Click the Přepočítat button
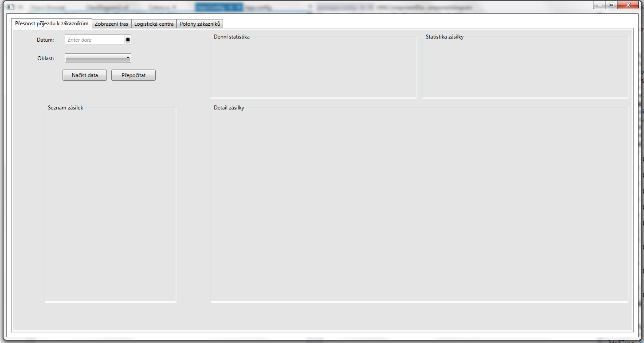 (x=134, y=75)
